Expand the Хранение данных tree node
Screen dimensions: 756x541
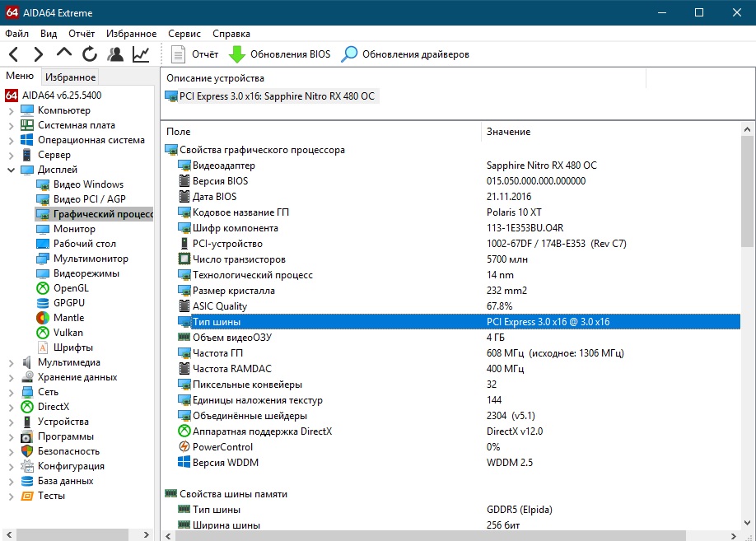pyautogui.click(x=11, y=378)
